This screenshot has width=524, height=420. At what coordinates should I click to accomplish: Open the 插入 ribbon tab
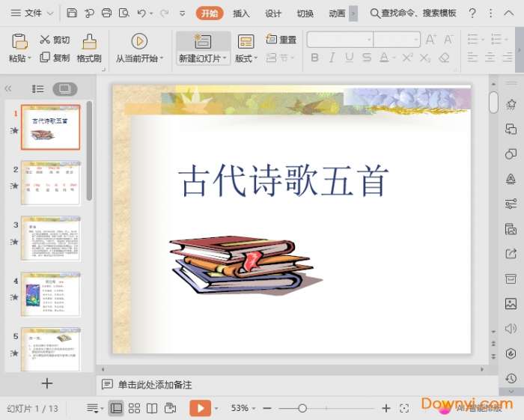pos(241,13)
